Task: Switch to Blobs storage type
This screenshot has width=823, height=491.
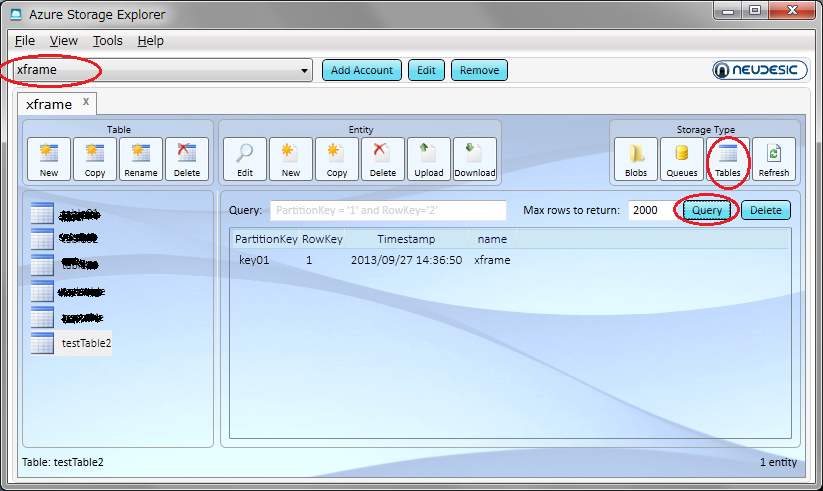Action: [636, 159]
